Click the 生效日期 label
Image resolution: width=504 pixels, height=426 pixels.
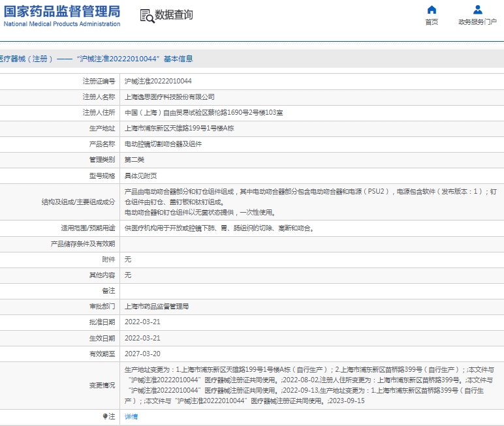click(x=102, y=339)
